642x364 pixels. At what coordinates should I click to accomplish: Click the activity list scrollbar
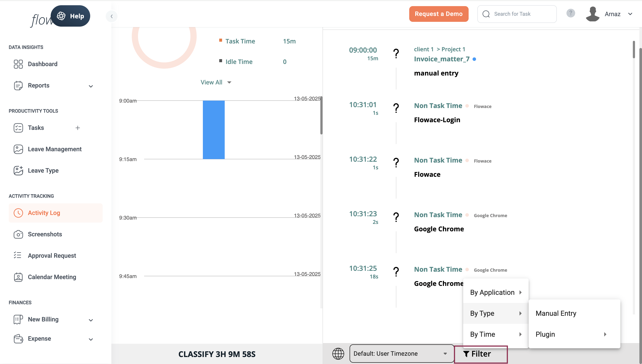pyautogui.click(x=633, y=50)
